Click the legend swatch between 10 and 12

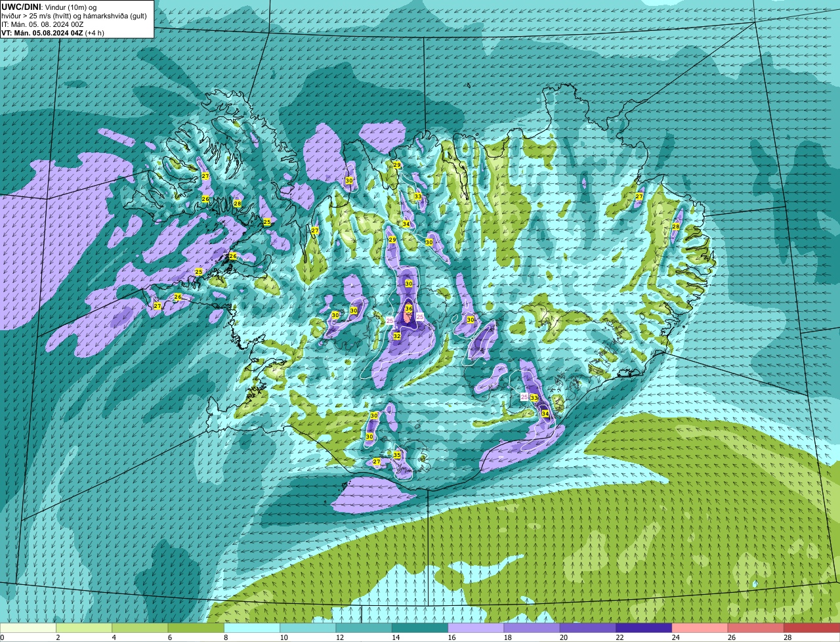[308, 628]
